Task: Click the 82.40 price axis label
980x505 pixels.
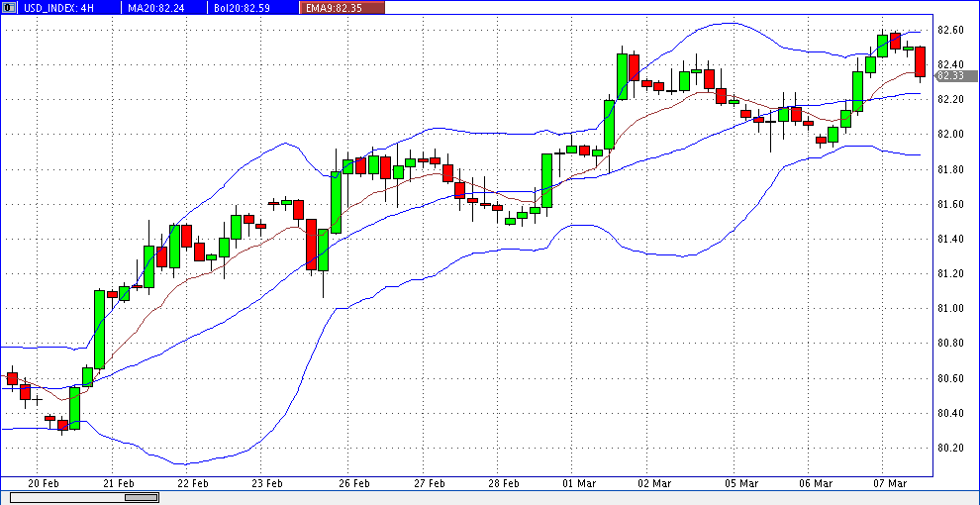Action: 950,65
